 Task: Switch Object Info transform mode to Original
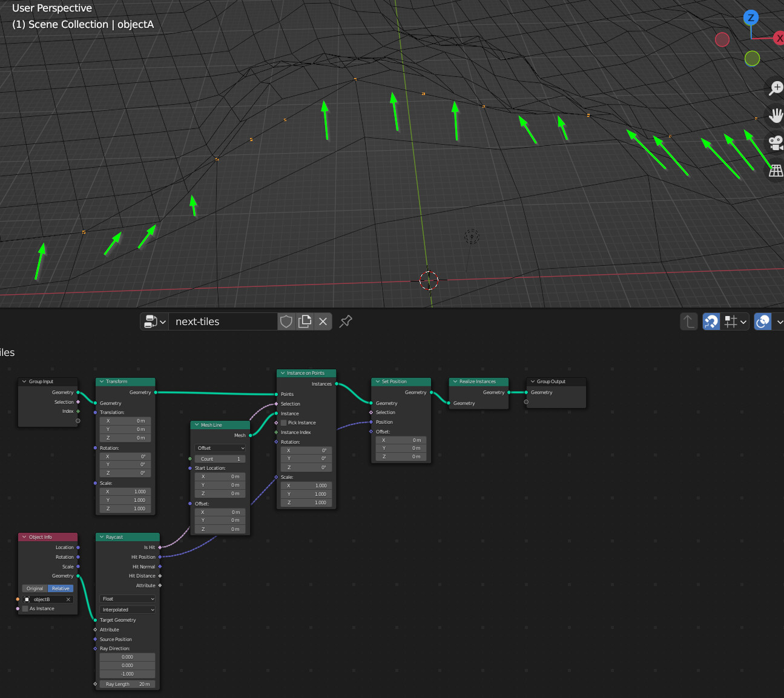coord(35,588)
